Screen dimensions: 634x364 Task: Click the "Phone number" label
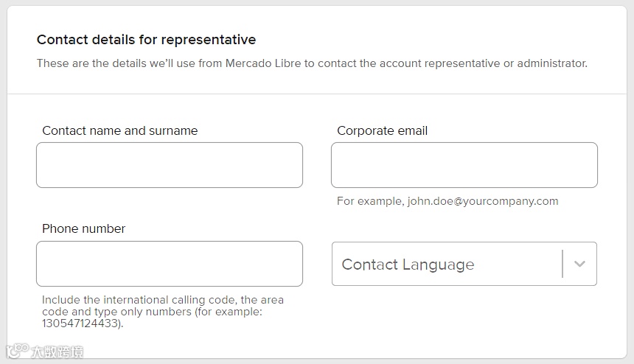[x=83, y=228]
